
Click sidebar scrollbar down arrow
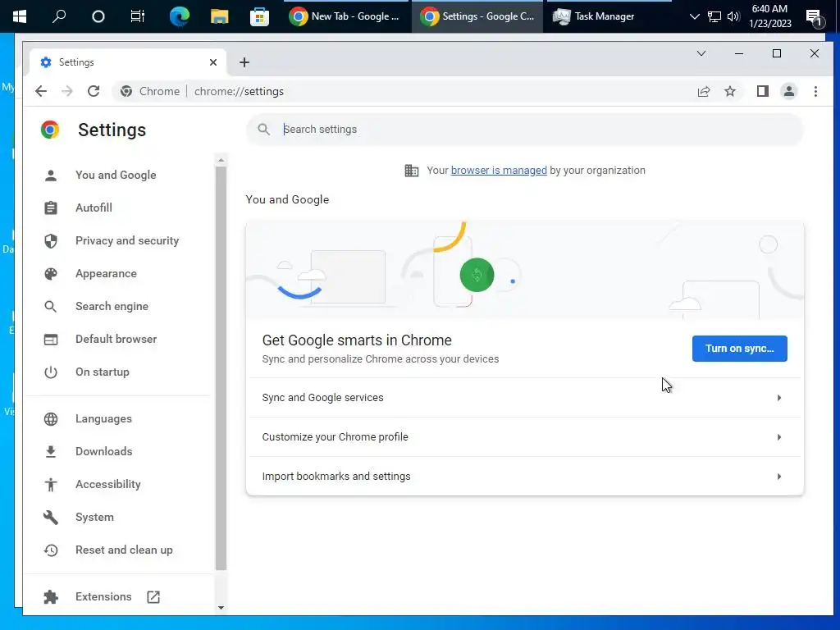221,608
